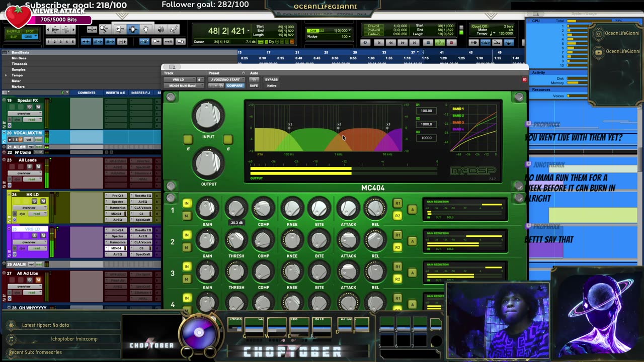This screenshot has width=644, height=362.
Task: Click the band 2 THRESH knob
Action: (236, 241)
